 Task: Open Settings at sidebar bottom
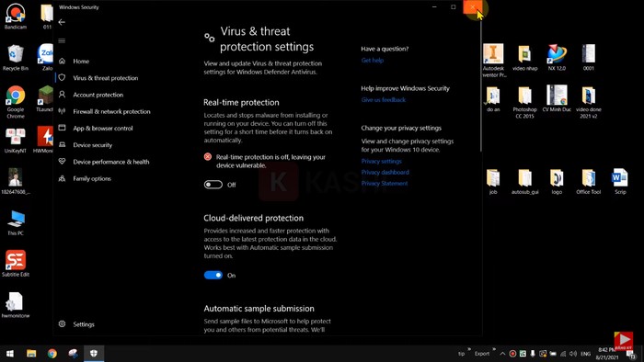84,324
